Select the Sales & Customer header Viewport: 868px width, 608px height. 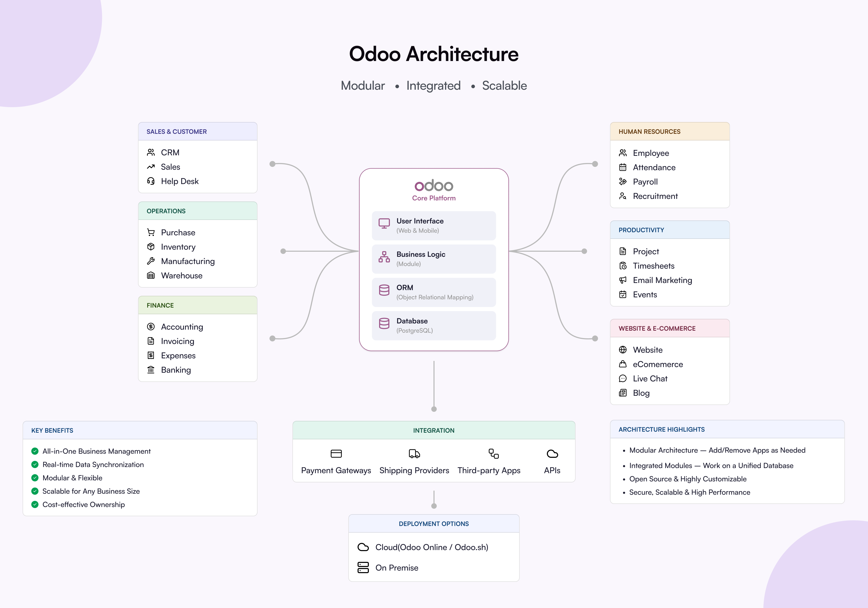[198, 131]
